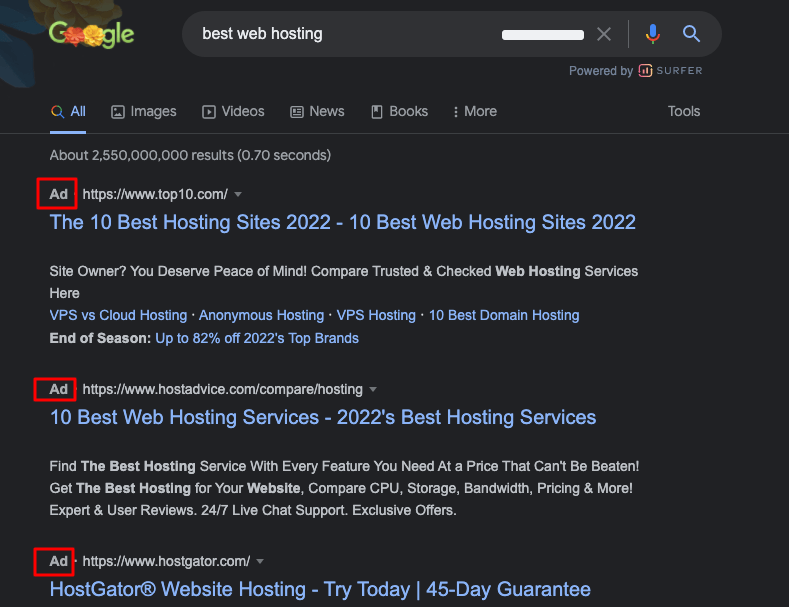Expand the dropdown arrow beside top10.com URL
The width and height of the screenshot is (789, 607).
point(238,194)
